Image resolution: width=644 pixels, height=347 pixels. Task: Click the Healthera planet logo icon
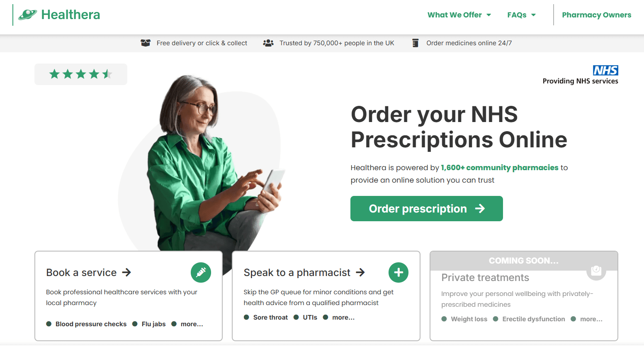(x=27, y=15)
